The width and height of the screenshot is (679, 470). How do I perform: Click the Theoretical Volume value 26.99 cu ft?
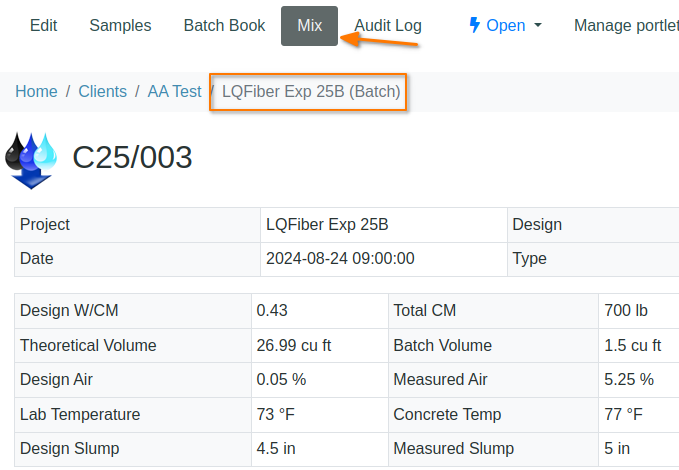(x=294, y=345)
